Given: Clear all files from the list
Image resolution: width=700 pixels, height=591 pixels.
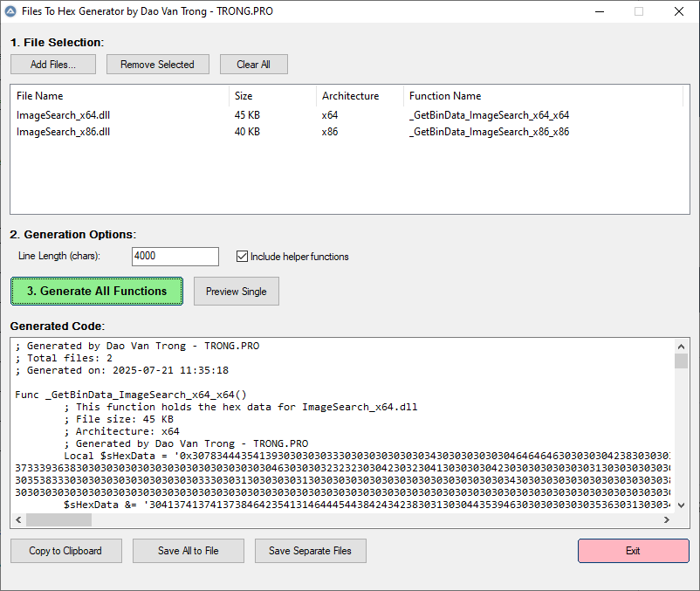Looking at the screenshot, I should [254, 65].
